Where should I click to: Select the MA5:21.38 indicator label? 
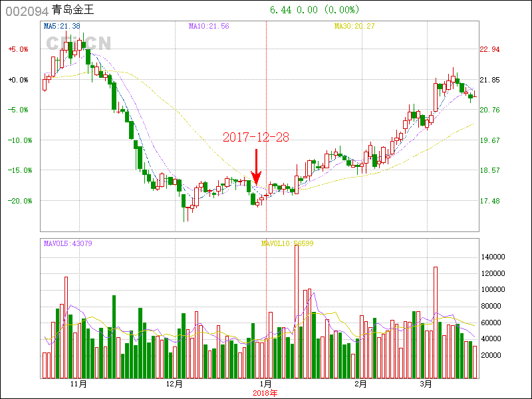coord(62,26)
